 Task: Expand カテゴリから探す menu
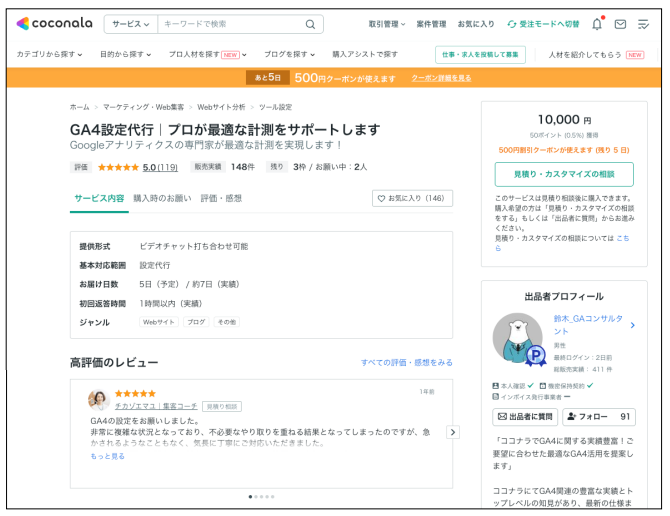[x=49, y=54]
